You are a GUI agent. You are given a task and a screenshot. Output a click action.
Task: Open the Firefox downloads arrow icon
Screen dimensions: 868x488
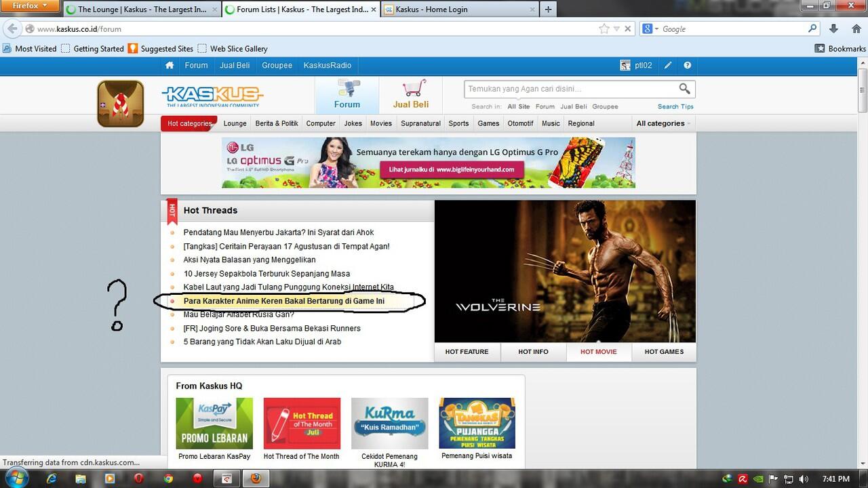pos(834,28)
